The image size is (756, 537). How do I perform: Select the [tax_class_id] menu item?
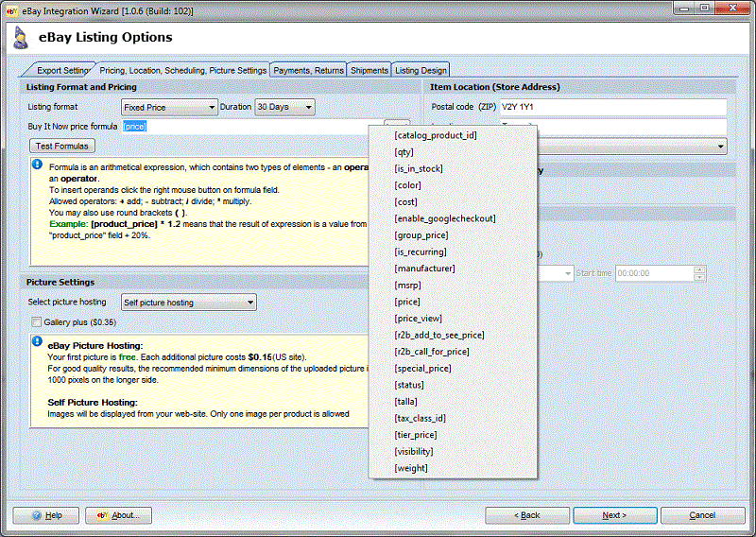pyautogui.click(x=453, y=418)
